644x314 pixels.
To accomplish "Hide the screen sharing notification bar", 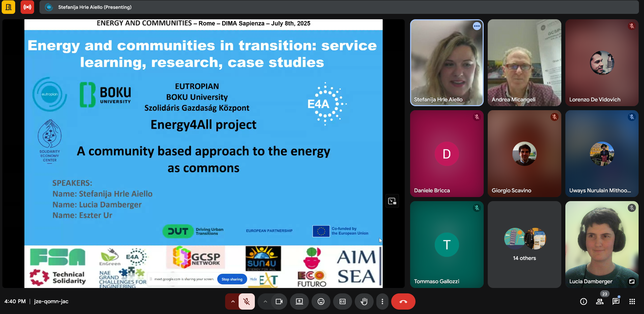I will pyautogui.click(x=253, y=279).
